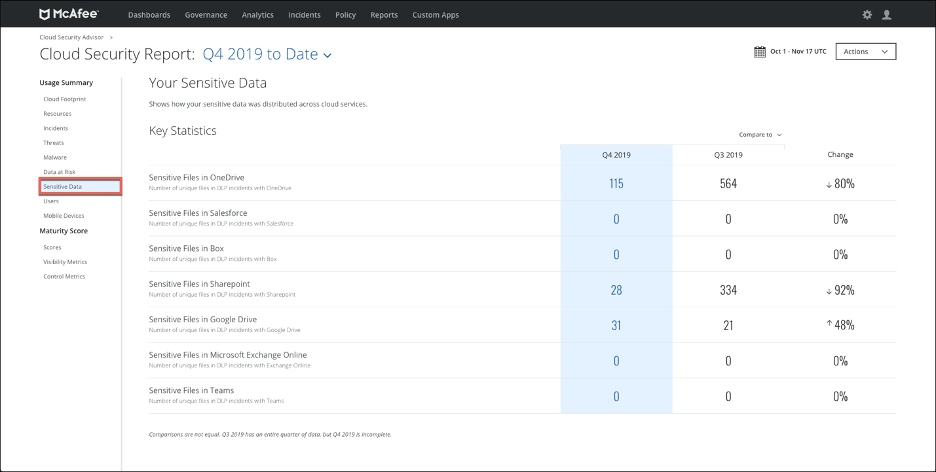Screen dimensions: 936x472
Task: Click the Your Sensitive Data heading
Action: (x=208, y=83)
